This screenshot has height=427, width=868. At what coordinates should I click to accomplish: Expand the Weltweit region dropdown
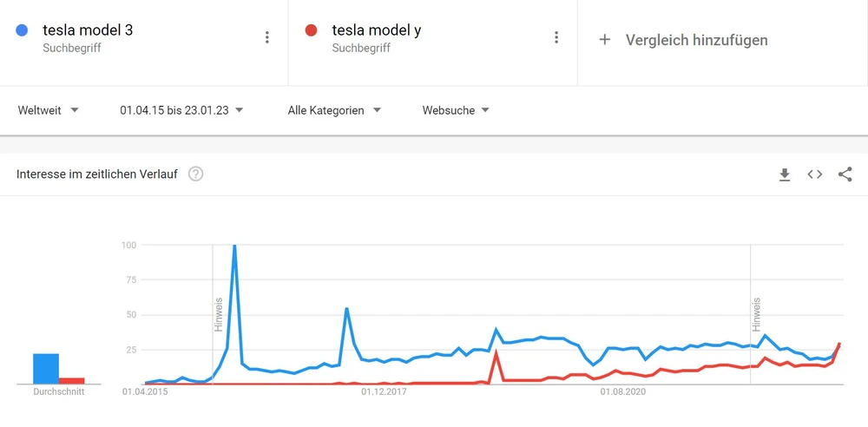pyautogui.click(x=49, y=110)
